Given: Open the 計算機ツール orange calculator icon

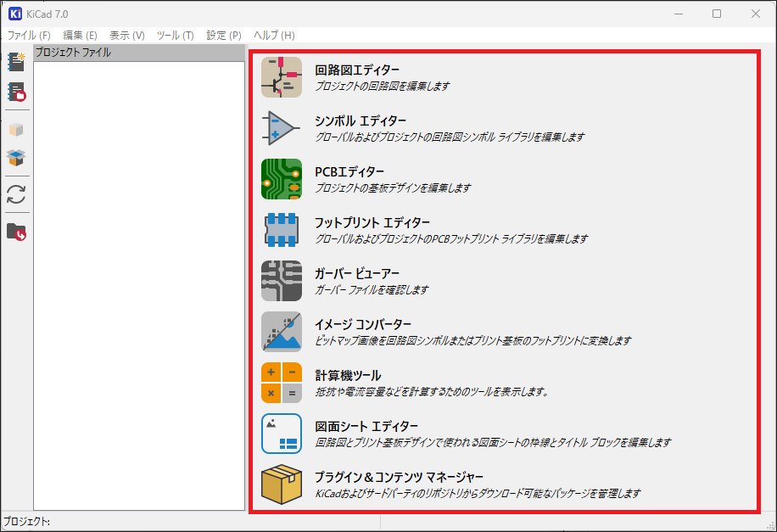Looking at the screenshot, I should pos(282,383).
